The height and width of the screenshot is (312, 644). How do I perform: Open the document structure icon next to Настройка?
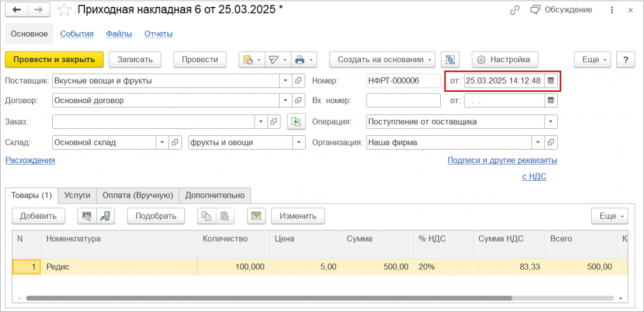click(450, 60)
